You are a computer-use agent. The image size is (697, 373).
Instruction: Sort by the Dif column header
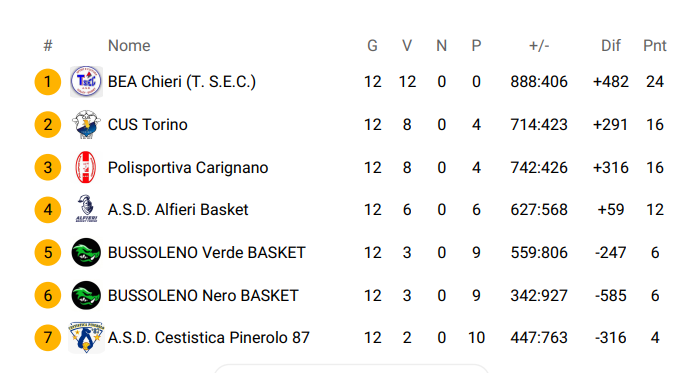click(611, 45)
